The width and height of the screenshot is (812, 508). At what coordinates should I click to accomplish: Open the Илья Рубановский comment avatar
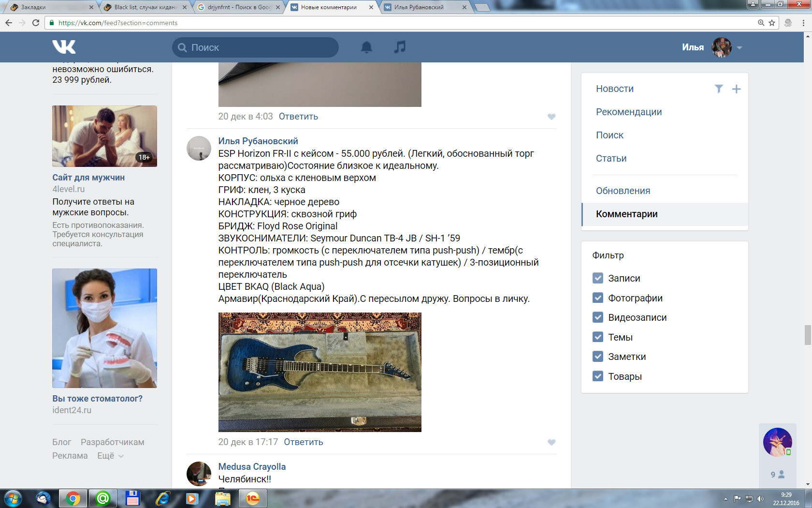(x=199, y=148)
